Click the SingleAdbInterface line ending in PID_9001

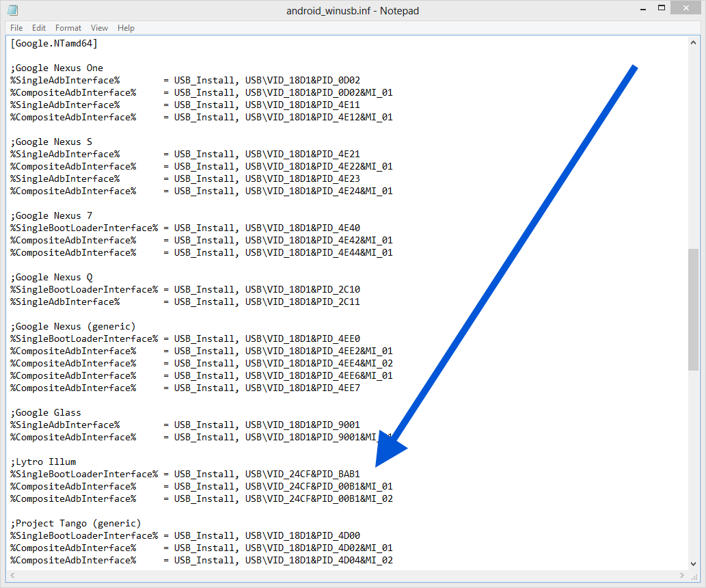pyautogui.click(x=185, y=425)
